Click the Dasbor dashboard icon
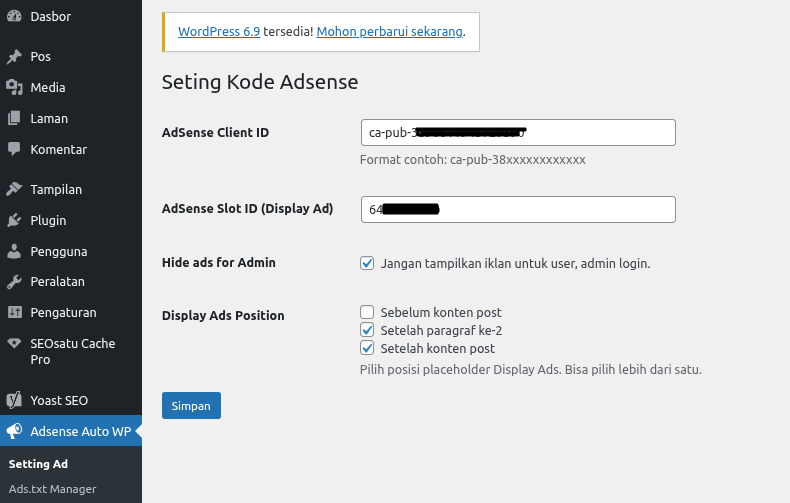Image resolution: width=790 pixels, height=503 pixels. [14, 16]
